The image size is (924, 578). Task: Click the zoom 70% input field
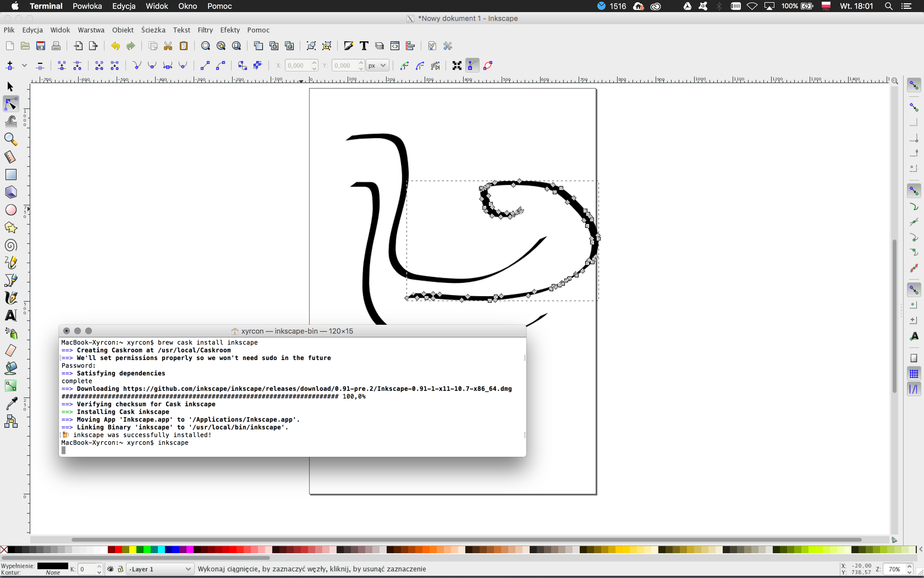coord(894,569)
